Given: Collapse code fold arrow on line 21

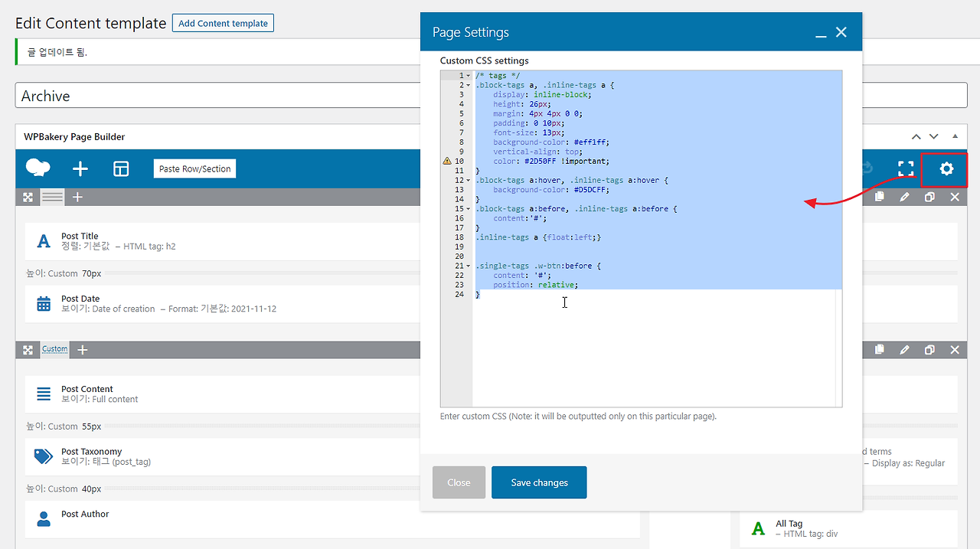Looking at the screenshot, I should pyautogui.click(x=469, y=266).
